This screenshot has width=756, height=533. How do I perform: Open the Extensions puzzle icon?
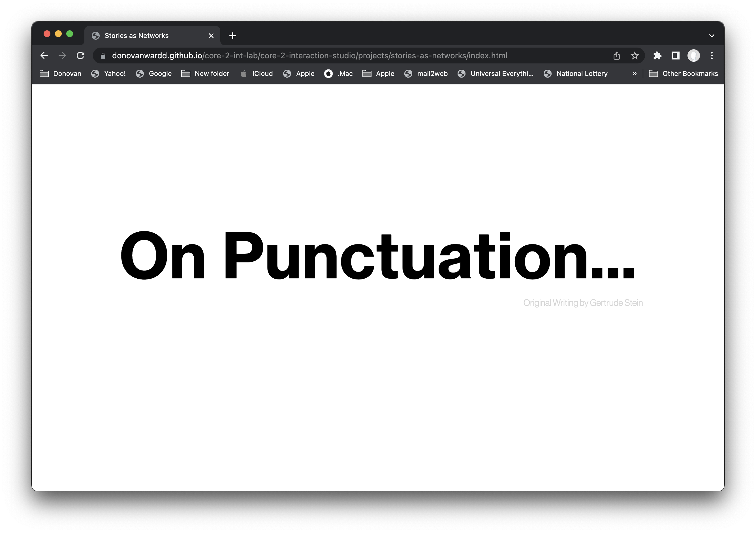pyautogui.click(x=657, y=56)
